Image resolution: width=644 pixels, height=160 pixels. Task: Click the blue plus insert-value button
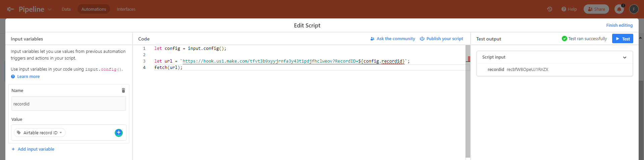tap(119, 133)
